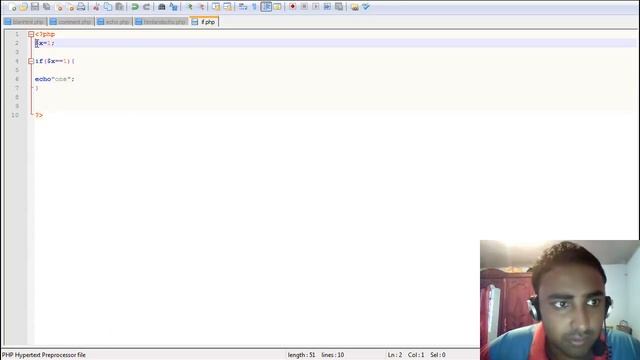Click the closing ?> tag on line 10
The image size is (640, 360).
39,115
